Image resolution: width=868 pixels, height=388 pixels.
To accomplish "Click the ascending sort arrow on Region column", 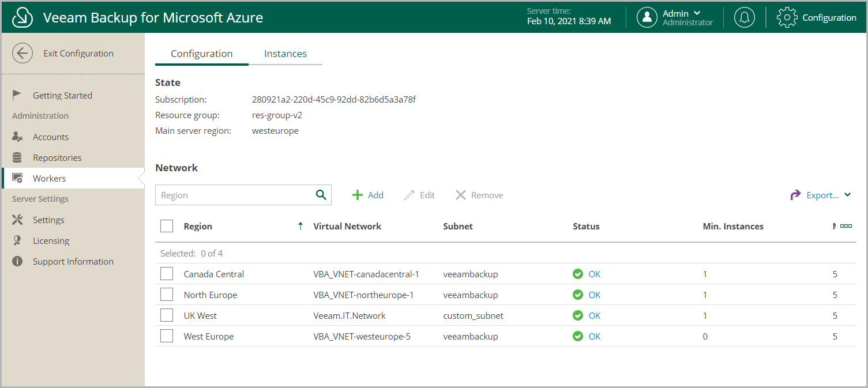I will point(300,227).
